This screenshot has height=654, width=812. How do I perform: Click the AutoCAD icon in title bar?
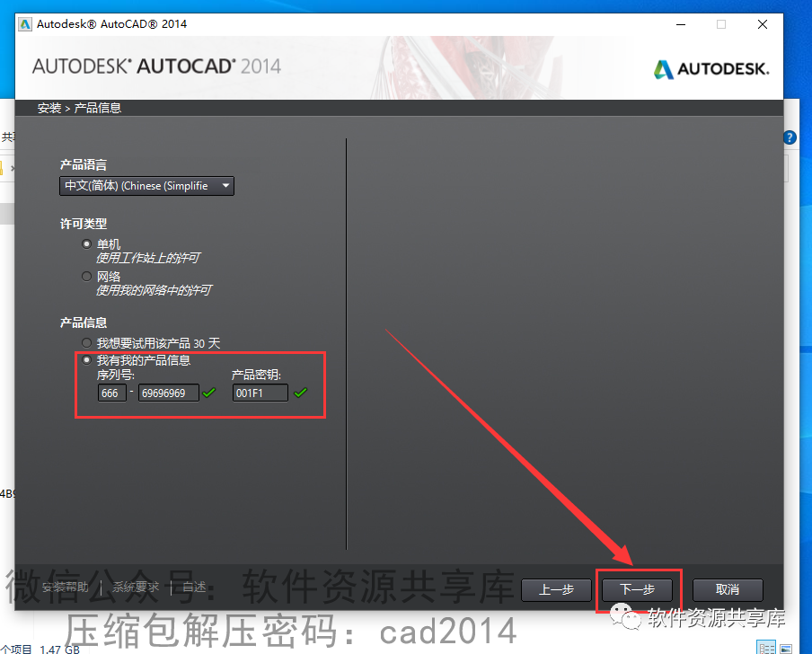pyautogui.click(x=24, y=24)
